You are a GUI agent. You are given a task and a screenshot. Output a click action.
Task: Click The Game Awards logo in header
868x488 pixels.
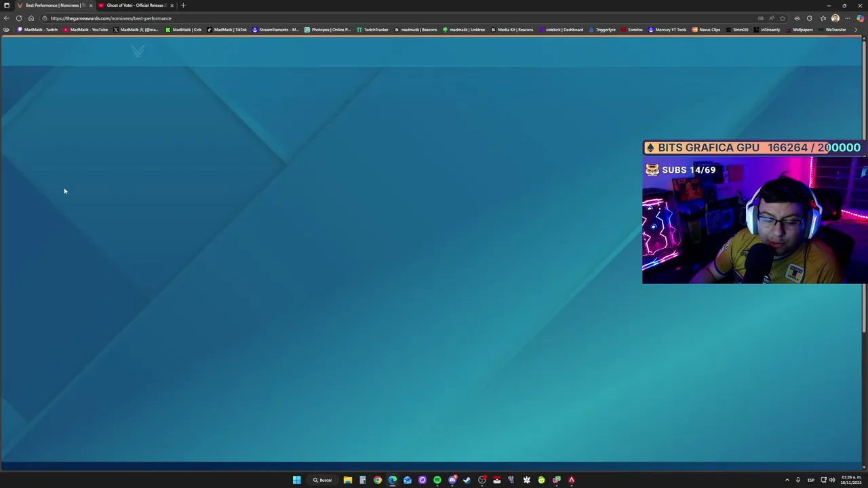point(138,51)
